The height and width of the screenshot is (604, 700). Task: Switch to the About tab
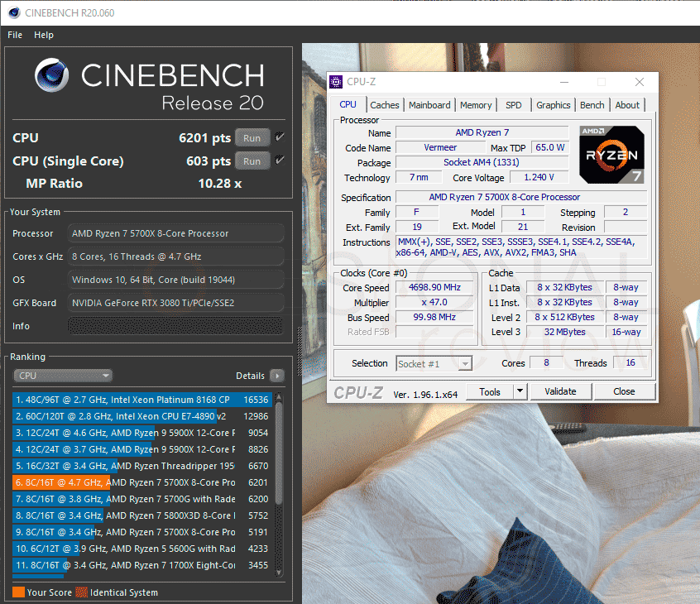click(x=627, y=105)
